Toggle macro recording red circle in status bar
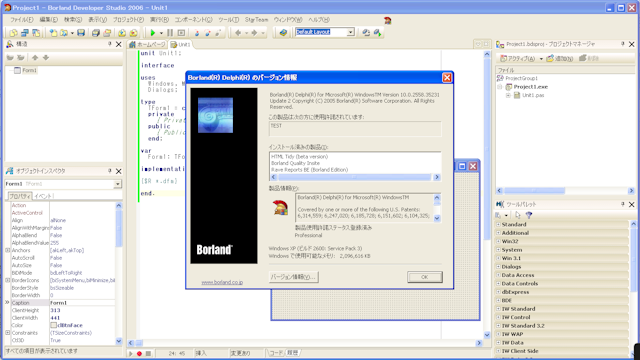Viewport: 640px width, 360px height. pyautogui.click(x=139, y=353)
